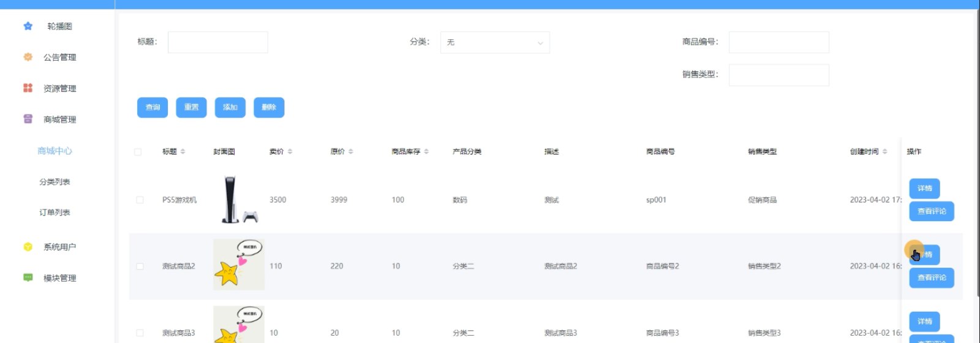
Task: Click the 商品编号3 cell
Action: click(662, 333)
